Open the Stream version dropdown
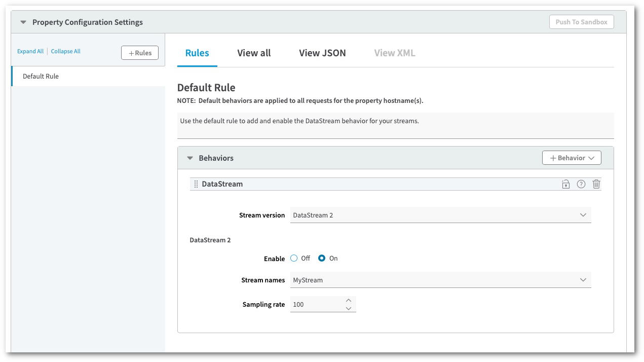644x362 pixels. [440, 215]
